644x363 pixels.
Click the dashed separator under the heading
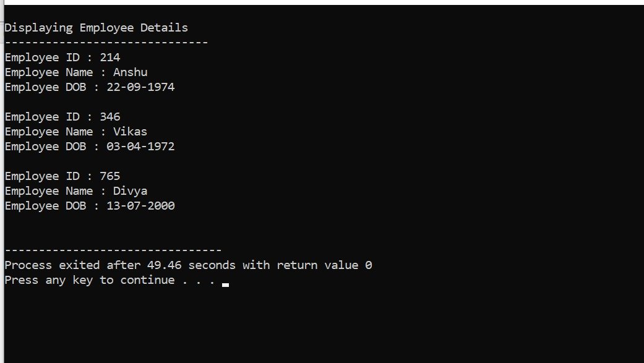[106, 43]
